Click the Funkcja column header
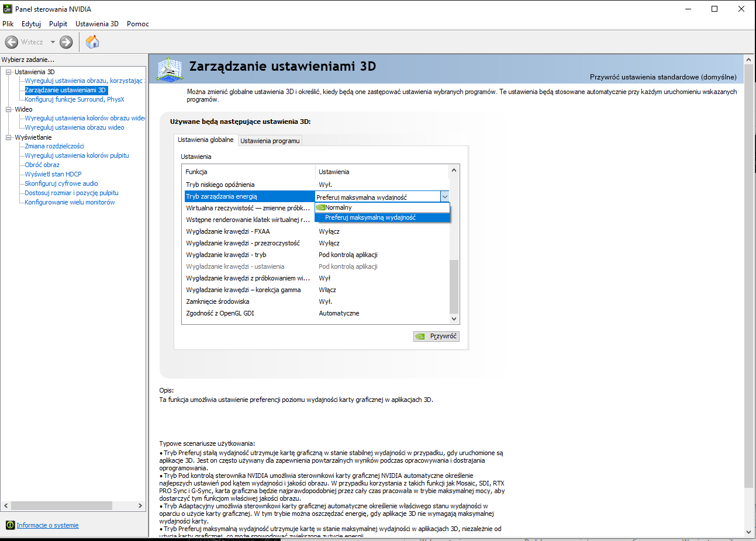Image resolution: width=756 pixels, height=541 pixels. click(x=249, y=172)
